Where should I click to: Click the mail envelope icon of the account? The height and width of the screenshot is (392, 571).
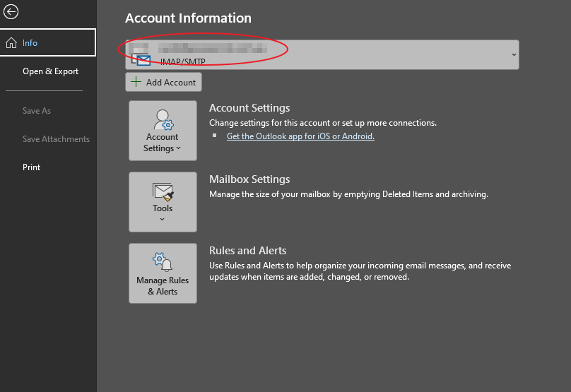click(143, 61)
